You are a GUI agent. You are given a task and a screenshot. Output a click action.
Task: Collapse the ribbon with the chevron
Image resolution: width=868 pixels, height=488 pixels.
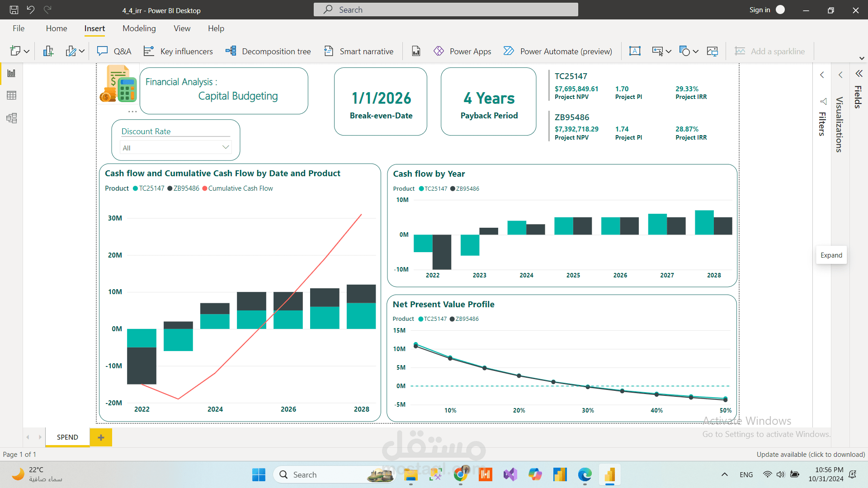click(x=862, y=58)
